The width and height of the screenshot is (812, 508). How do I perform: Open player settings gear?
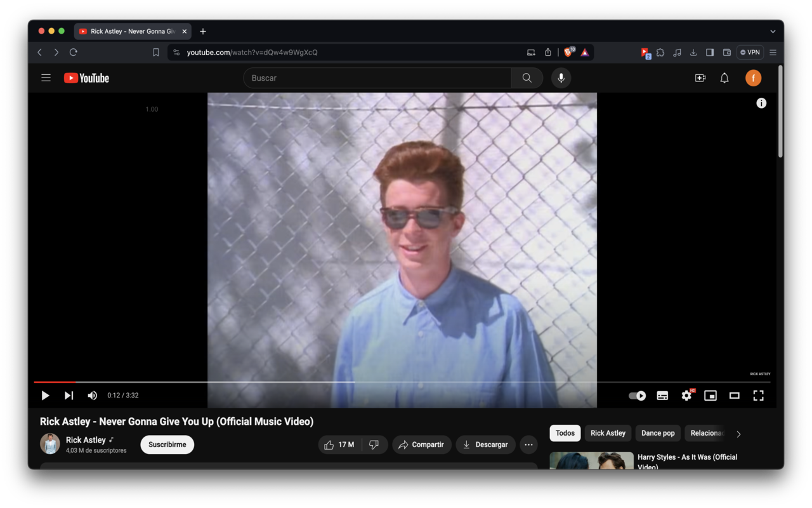(x=687, y=396)
